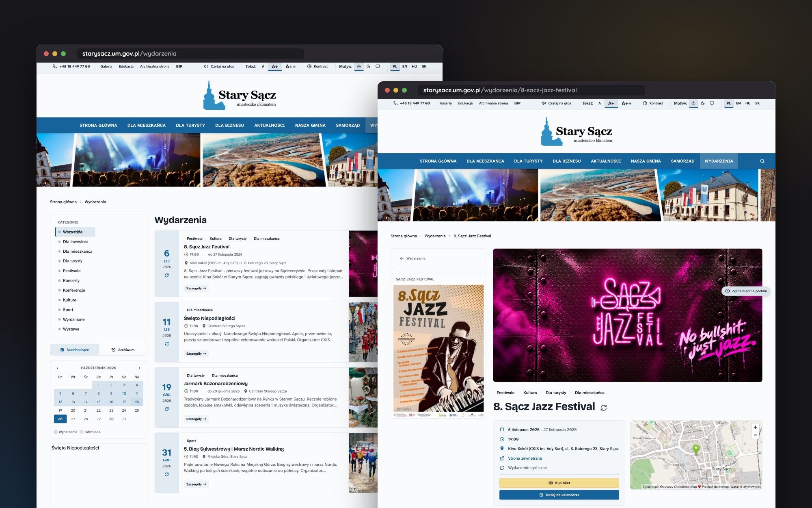Click Czytaj na głos speaker in back window

click(219, 66)
